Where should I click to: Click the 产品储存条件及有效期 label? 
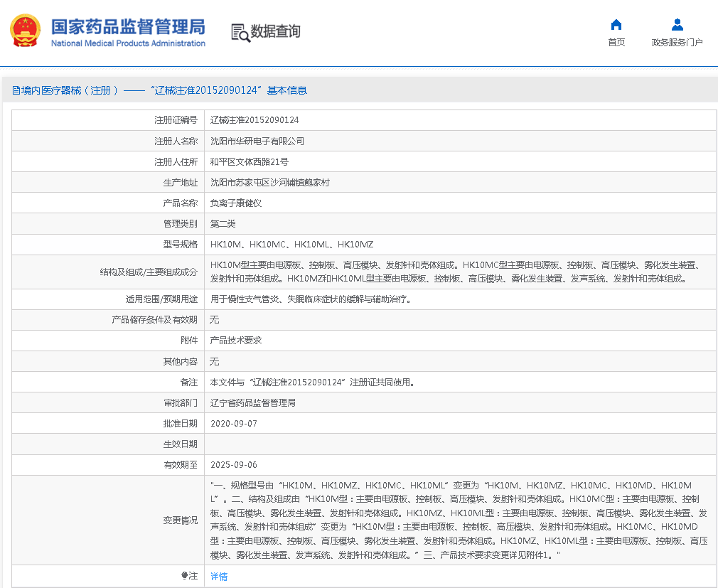pos(155,320)
